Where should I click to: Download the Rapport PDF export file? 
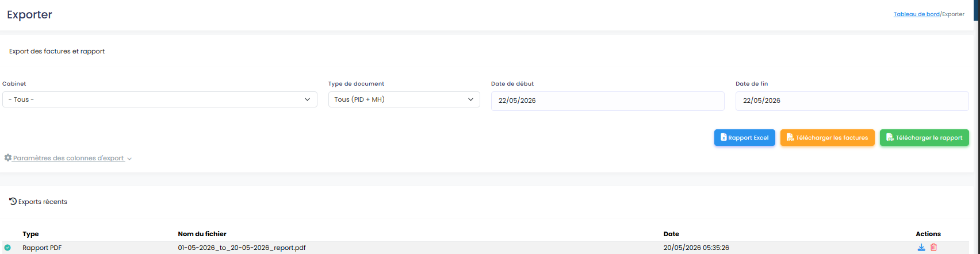pos(921,248)
